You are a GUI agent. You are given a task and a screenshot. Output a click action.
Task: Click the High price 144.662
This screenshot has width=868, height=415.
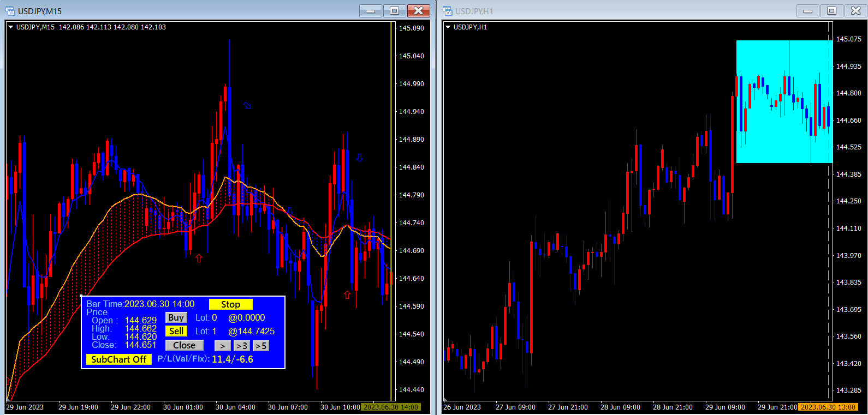coord(141,328)
